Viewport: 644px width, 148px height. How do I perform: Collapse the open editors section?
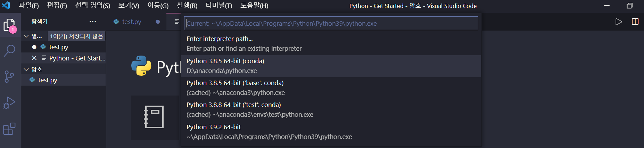(x=26, y=36)
